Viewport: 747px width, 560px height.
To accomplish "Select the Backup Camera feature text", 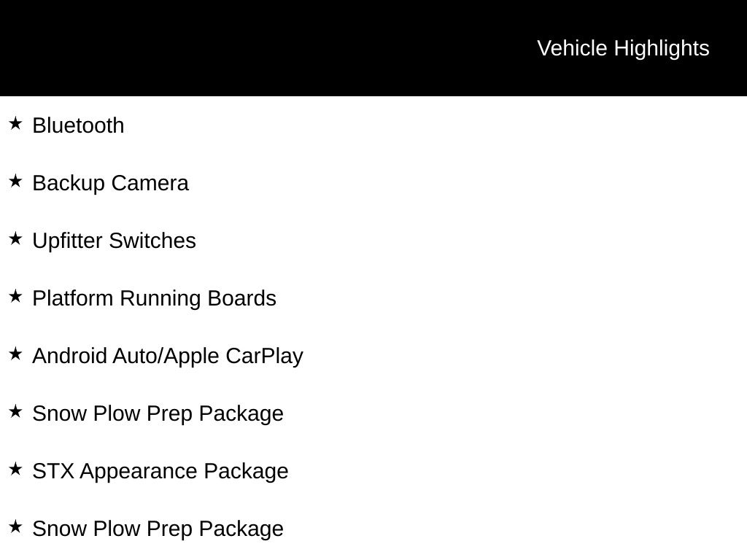I will point(110,183).
